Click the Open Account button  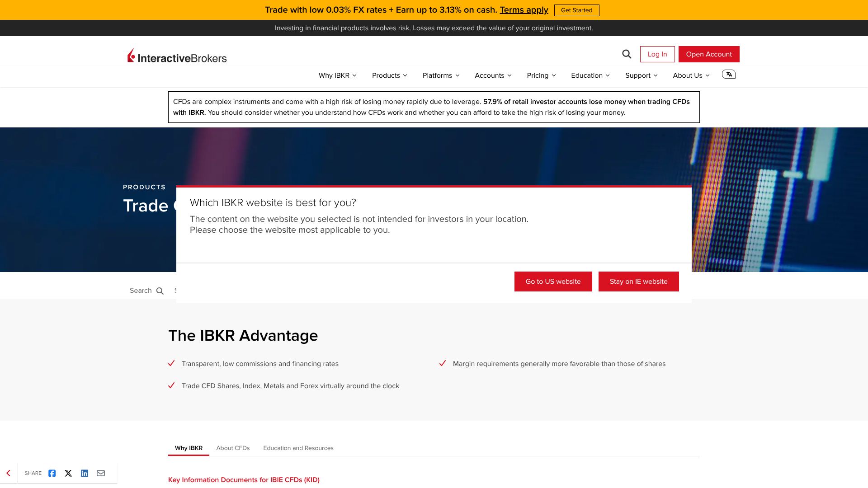[x=709, y=54]
